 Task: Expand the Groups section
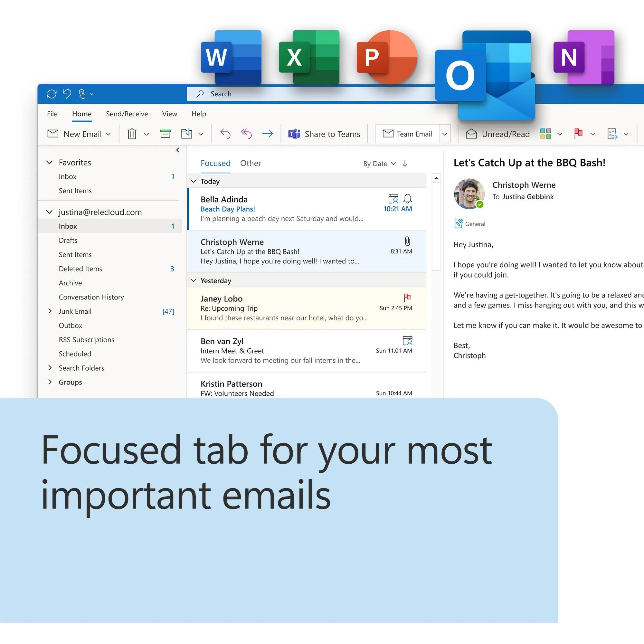[50, 382]
